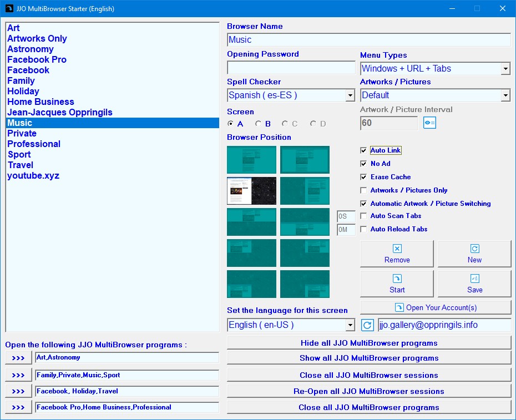Image resolution: width=516 pixels, height=420 pixels.
Task: Choose the Travel entry in the list
Action: click(x=21, y=165)
